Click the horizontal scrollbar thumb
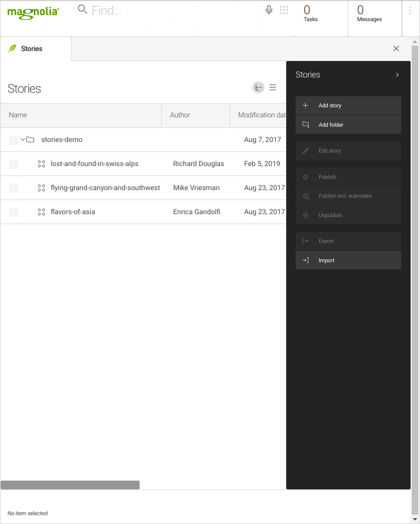Image resolution: width=420 pixels, height=524 pixels. click(x=70, y=485)
